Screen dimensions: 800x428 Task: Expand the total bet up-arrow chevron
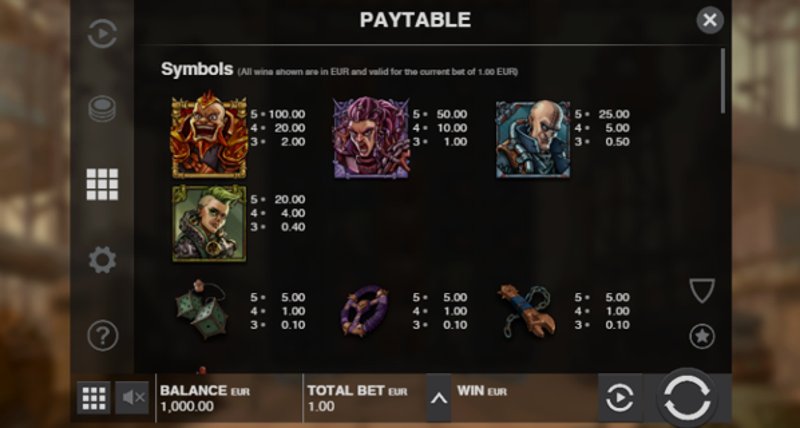pos(439,398)
